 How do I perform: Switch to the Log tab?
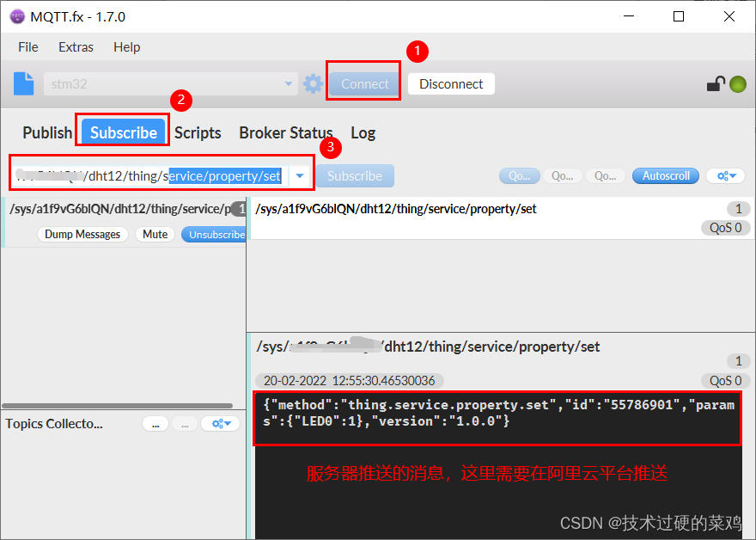(363, 132)
